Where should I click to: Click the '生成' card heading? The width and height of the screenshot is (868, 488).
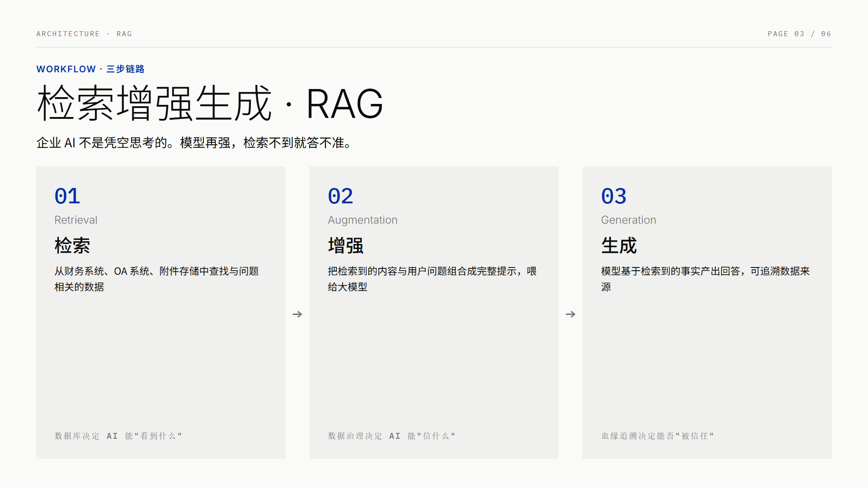(619, 246)
